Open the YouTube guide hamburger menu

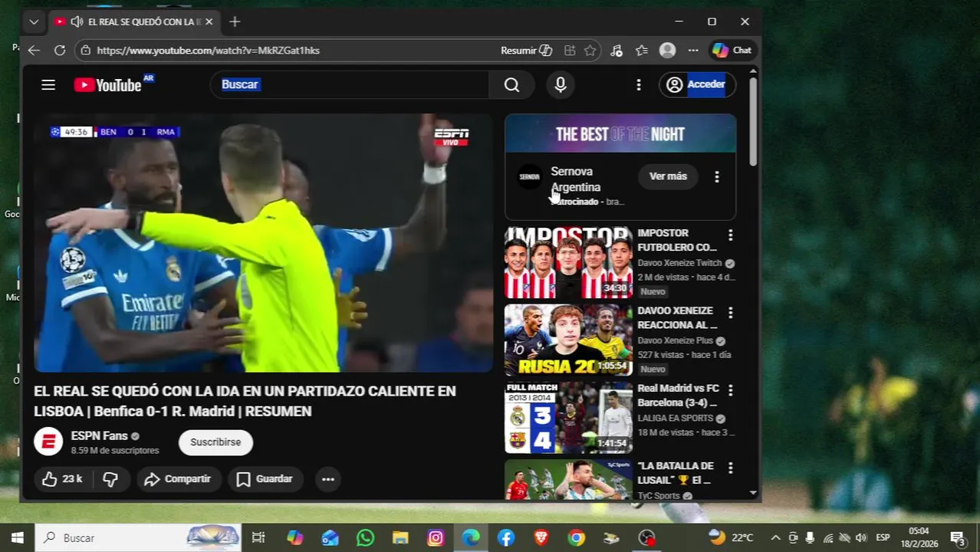point(48,85)
